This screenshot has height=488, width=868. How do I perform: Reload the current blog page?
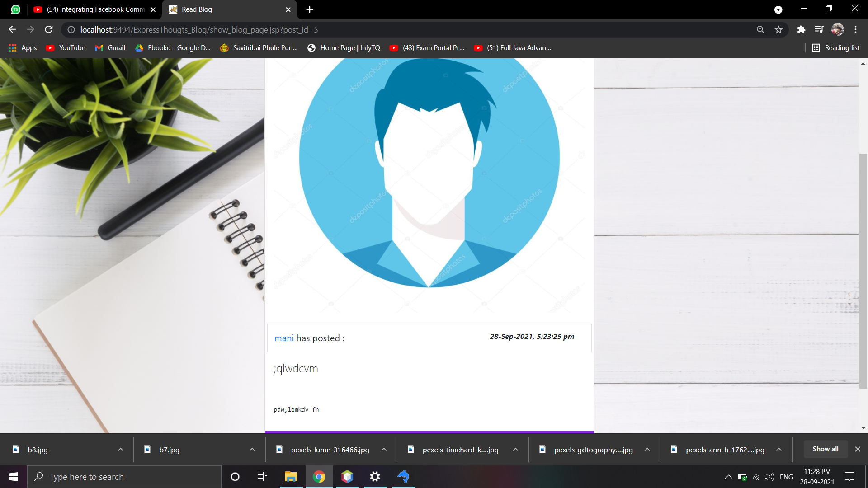49,30
